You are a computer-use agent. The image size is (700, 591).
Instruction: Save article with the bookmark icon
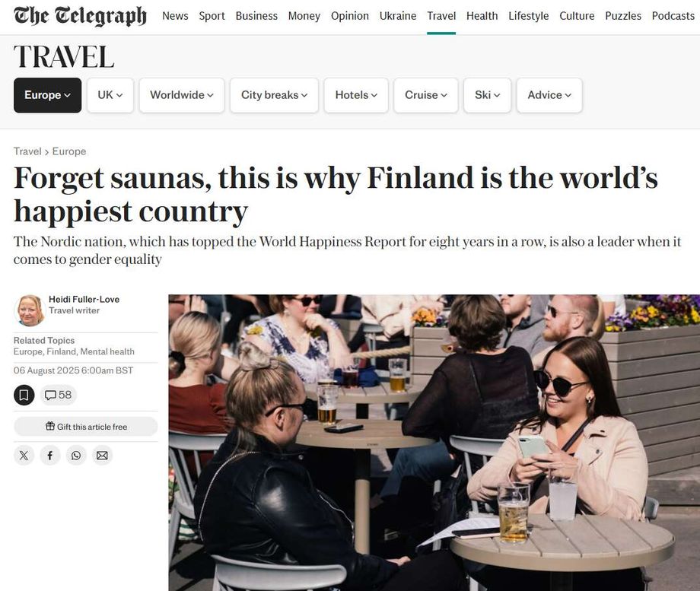tap(24, 395)
